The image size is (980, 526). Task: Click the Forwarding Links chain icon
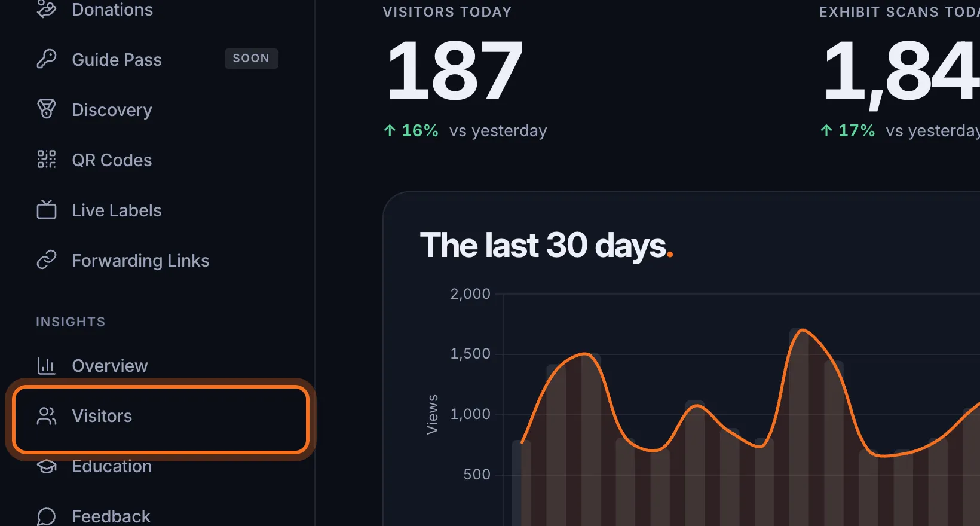[47, 260]
